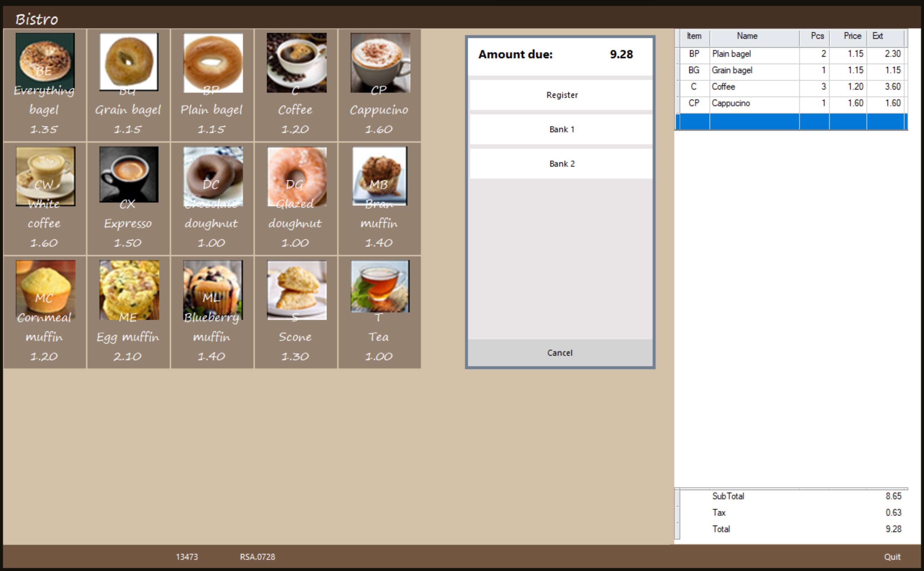The image size is (924, 571).
Task: Add an Everything bagel to the order
Action: [x=45, y=85]
